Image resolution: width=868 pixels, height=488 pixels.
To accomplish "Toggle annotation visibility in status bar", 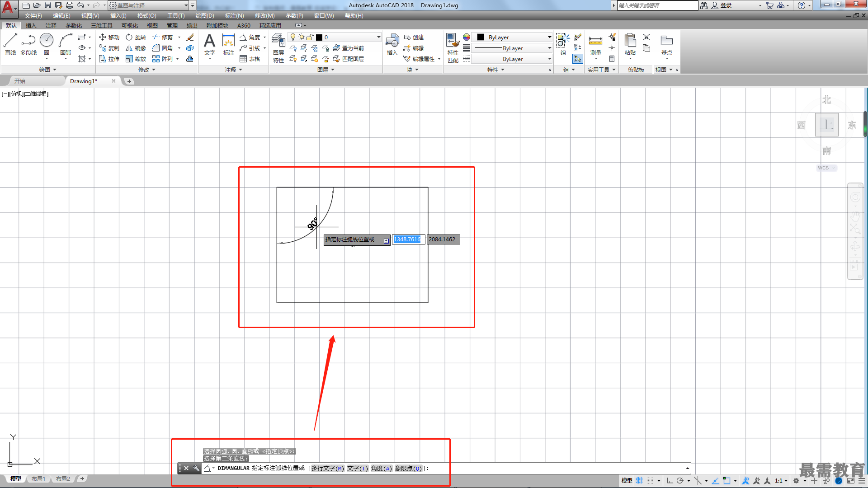I will 746,481.
